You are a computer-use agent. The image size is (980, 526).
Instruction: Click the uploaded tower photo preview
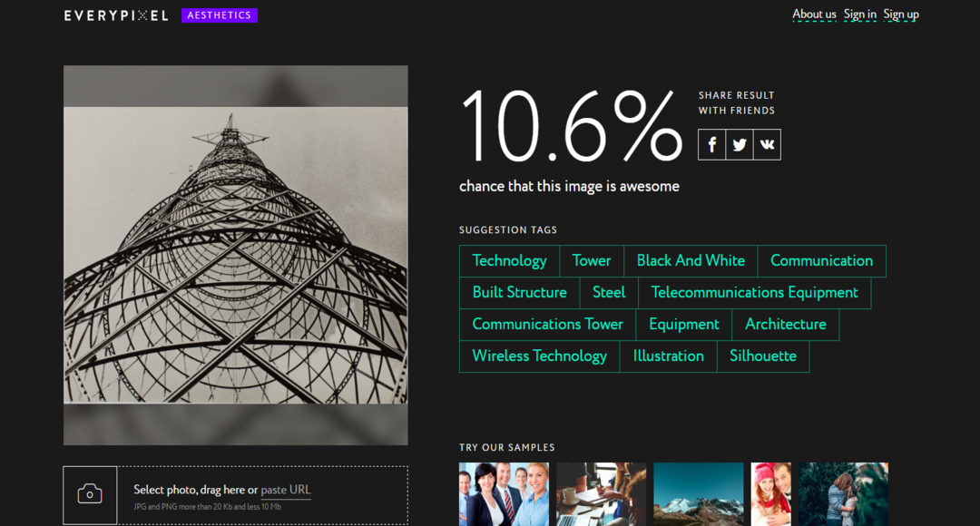(x=235, y=255)
